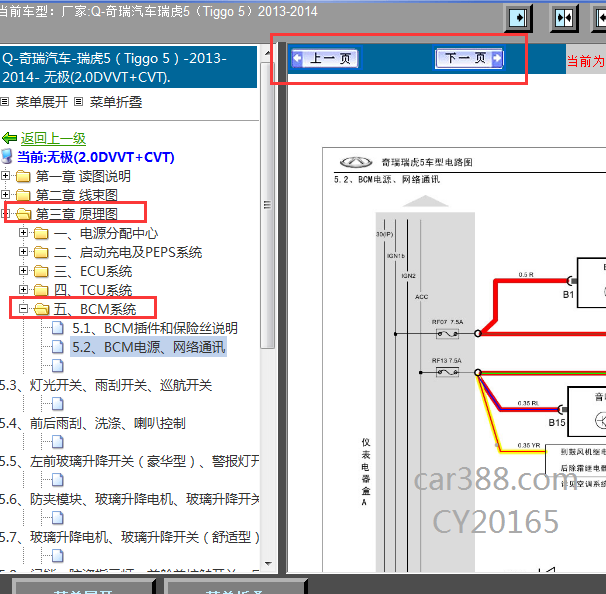Click the expand-right-panel arrow icon
606x594 pixels.
click(518, 18)
